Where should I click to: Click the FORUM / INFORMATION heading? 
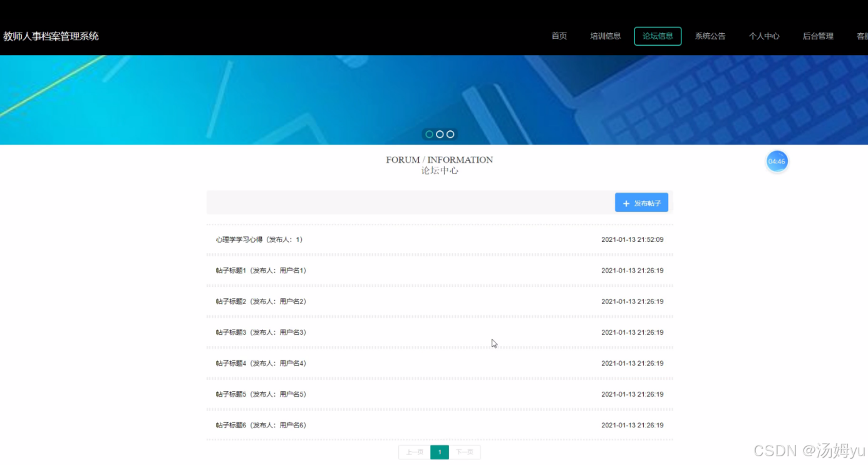click(x=440, y=160)
